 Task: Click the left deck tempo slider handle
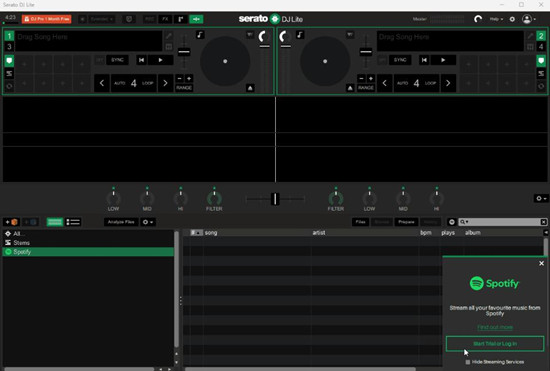pyautogui.click(x=184, y=52)
